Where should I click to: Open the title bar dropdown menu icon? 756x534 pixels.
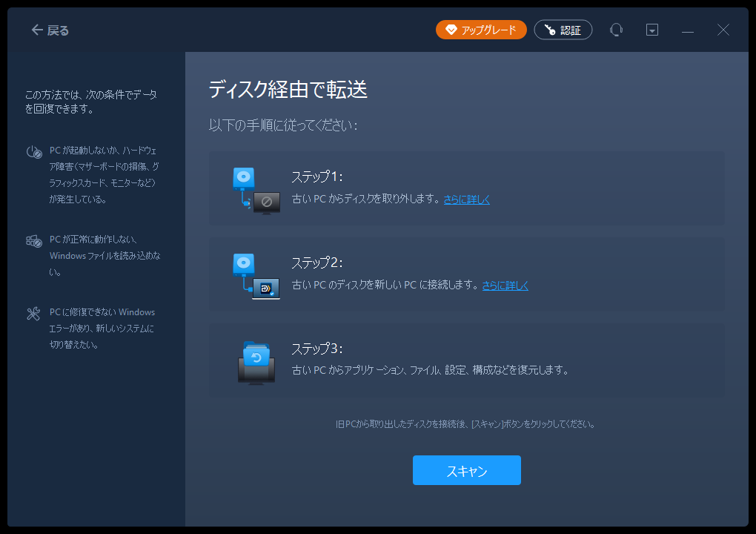pyautogui.click(x=651, y=30)
